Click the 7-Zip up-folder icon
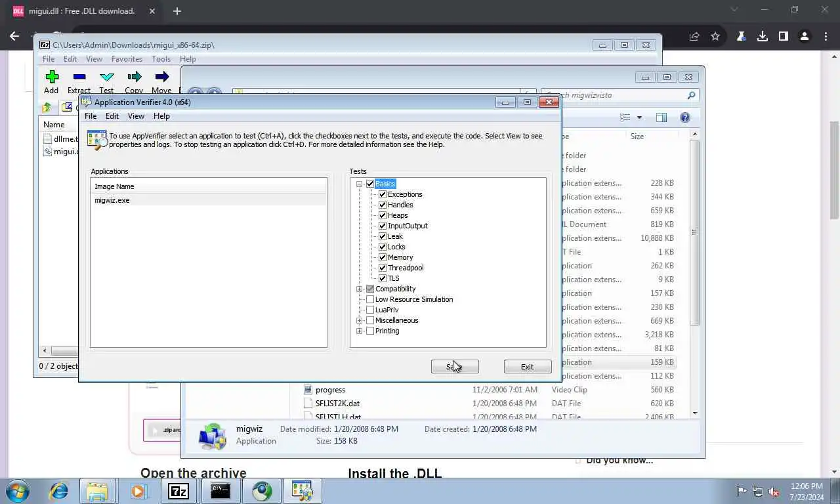Screen dimensions: 840x504 pos(46,108)
